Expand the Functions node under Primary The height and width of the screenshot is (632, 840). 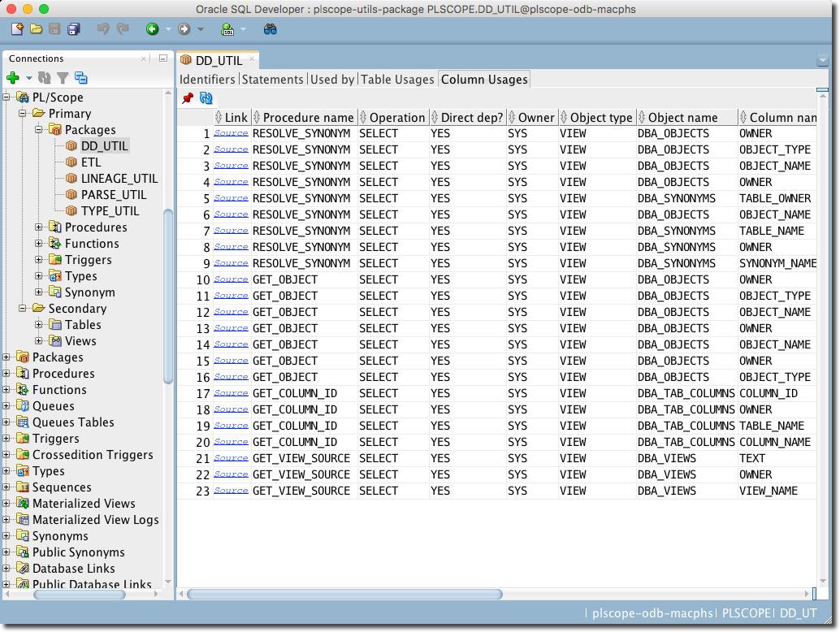tap(38, 244)
